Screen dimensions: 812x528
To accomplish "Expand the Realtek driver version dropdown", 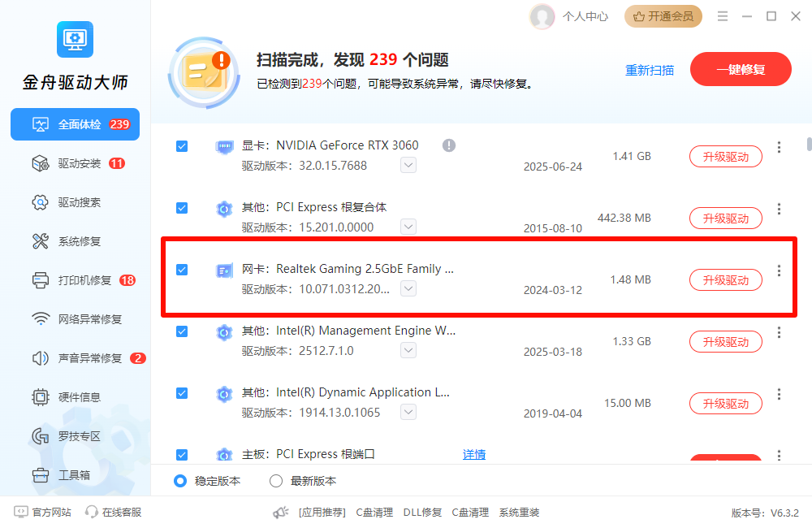I will click(408, 288).
